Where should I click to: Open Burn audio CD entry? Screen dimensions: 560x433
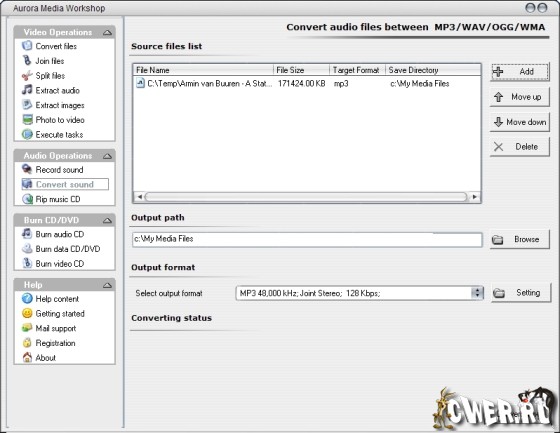60,234
